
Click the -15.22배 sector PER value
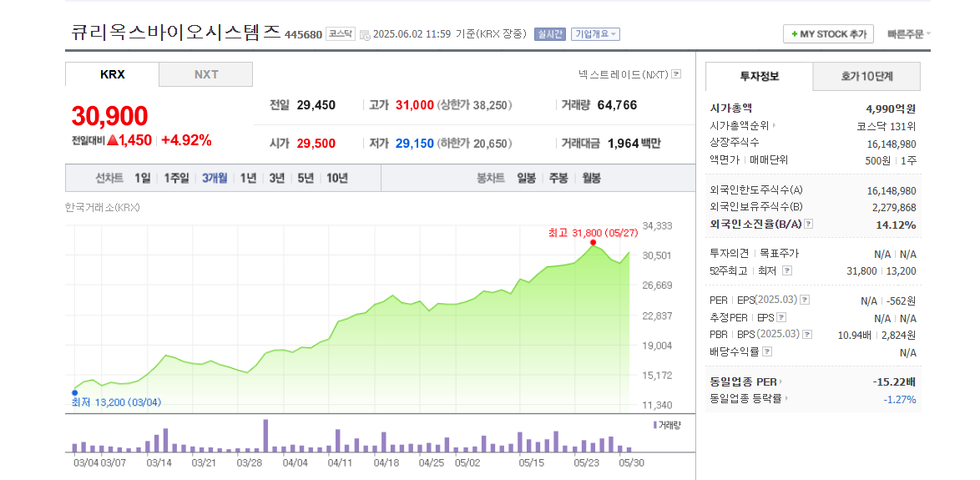click(x=894, y=381)
